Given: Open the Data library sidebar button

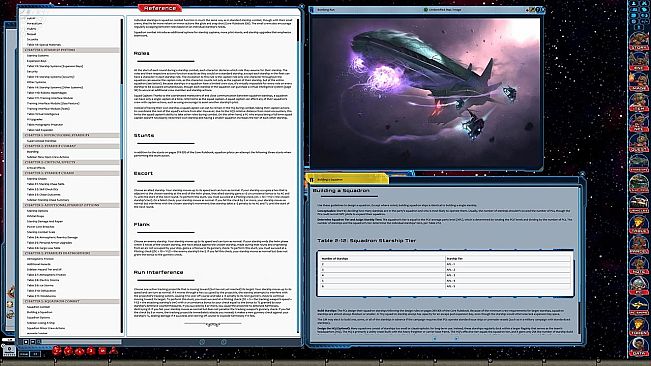Looking at the screenshot, I should click(x=639, y=346).
